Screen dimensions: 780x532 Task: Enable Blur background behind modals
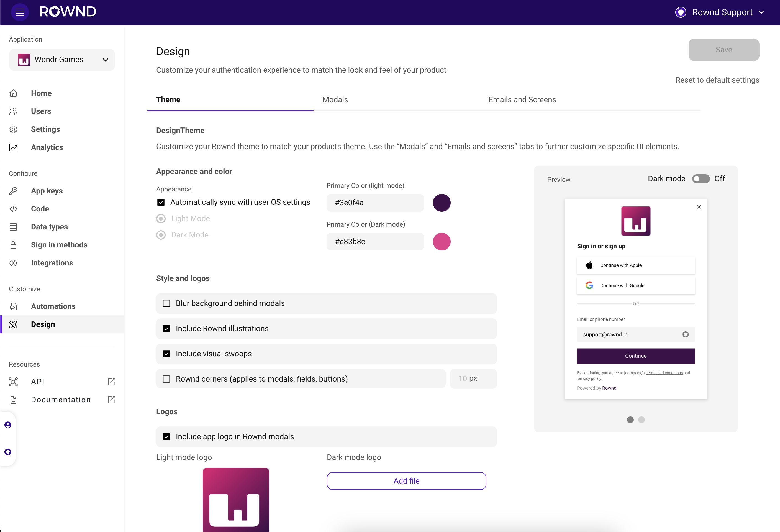pyautogui.click(x=166, y=303)
